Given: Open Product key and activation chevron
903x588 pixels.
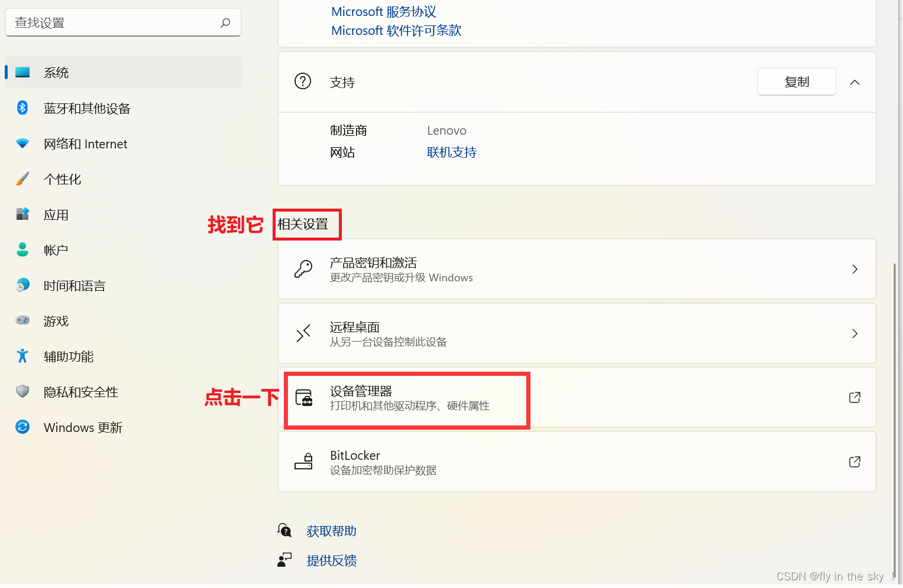Looking at the screenshot, I should click(855, 269).
